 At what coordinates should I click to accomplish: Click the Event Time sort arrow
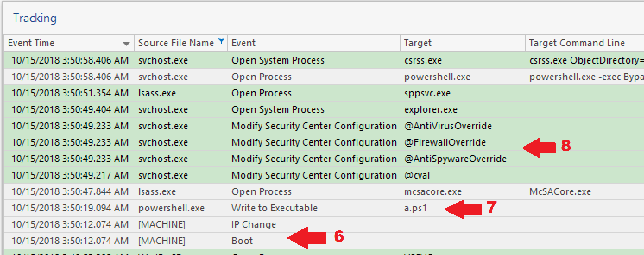(x=126, y=44)
